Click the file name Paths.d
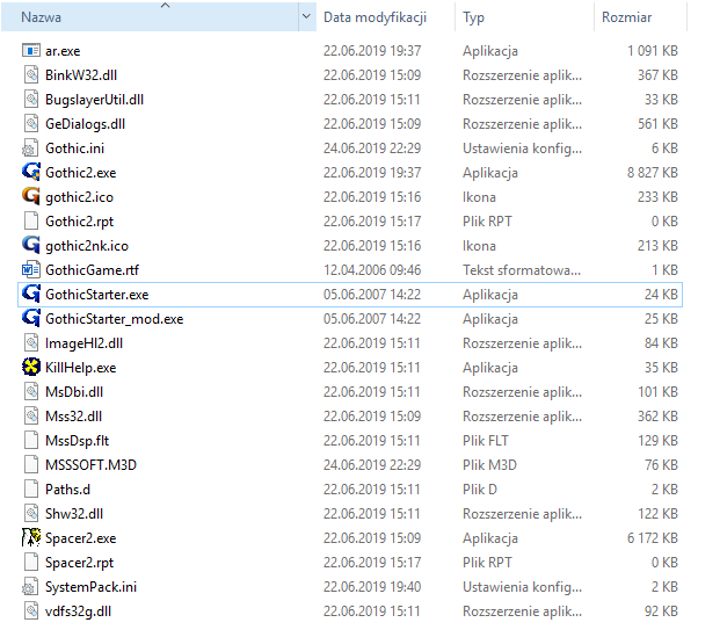The width and height of the screenshot is (720, 637). [68, 490]
